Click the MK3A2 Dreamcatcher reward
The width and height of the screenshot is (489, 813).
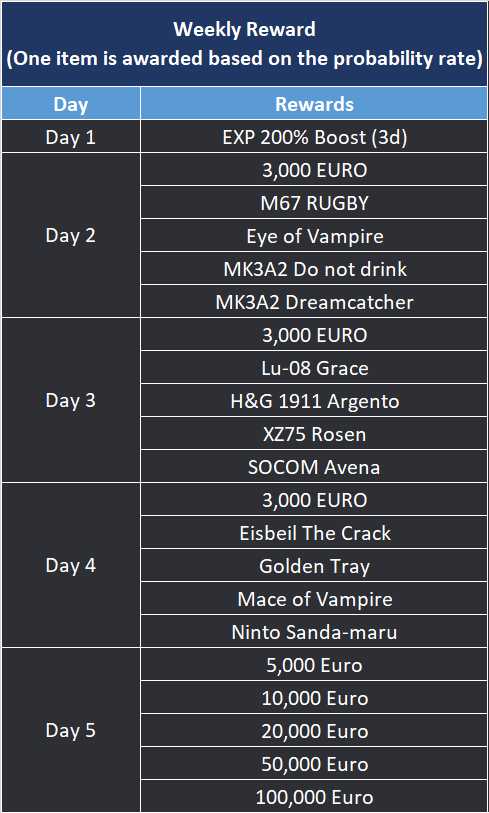[314, 301]
